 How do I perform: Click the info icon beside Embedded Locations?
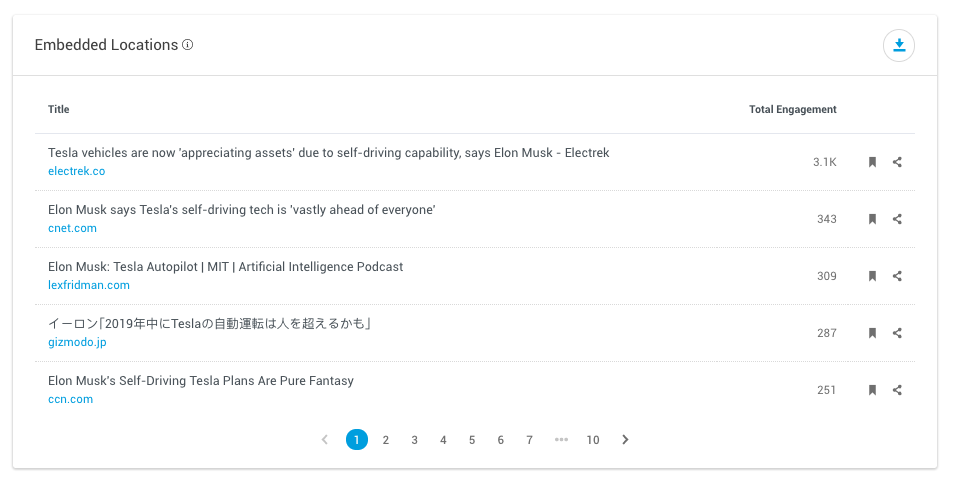[188, 45]
